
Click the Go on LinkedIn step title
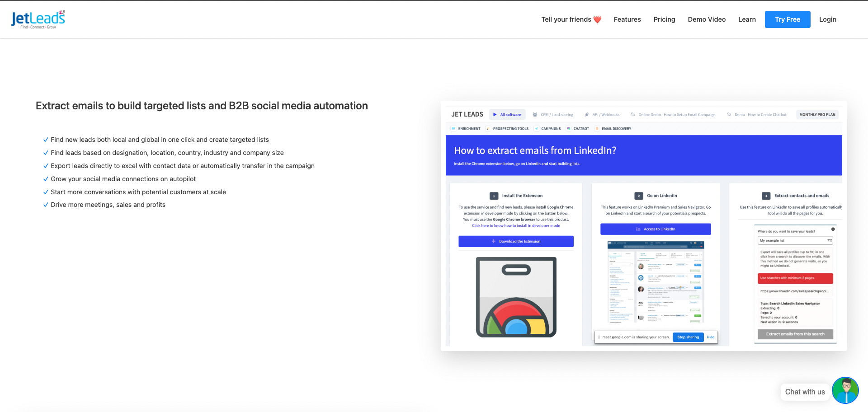662,196
